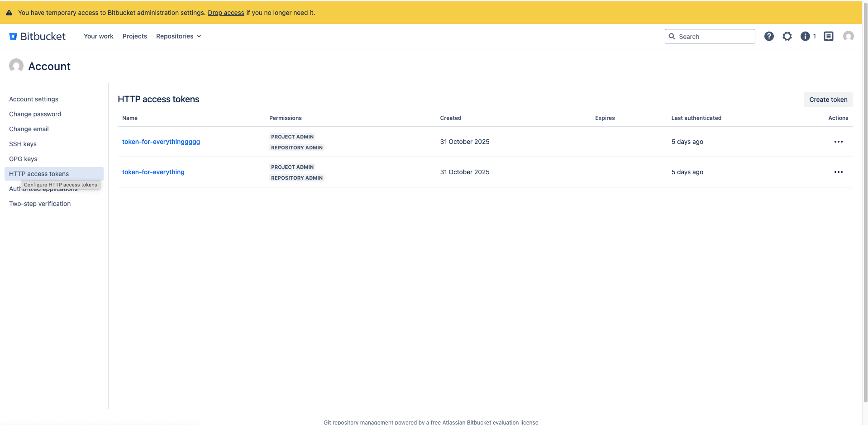Screen dimensions: 868x425
Task: Open GPG keys section
Action: [23, 159]
